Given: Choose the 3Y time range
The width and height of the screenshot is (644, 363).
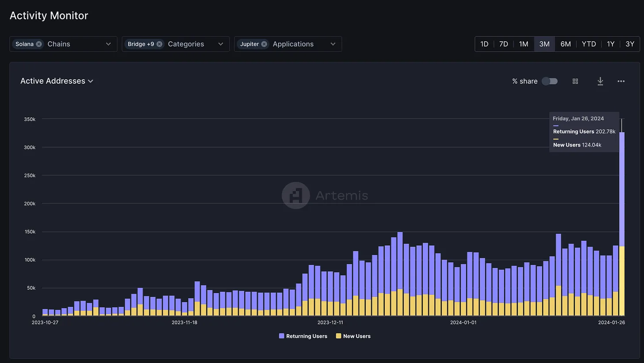Looking at the screenshot, I should pyautogui.click(x=630, y=44).
